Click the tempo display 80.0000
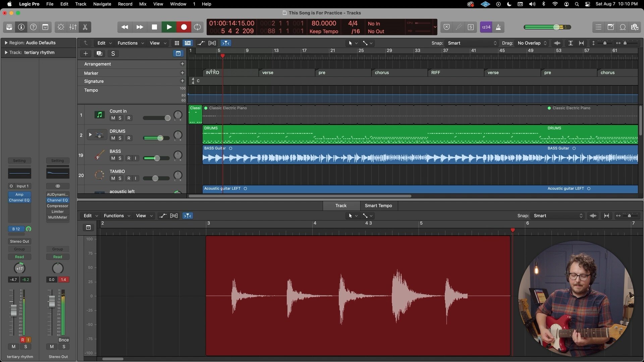This screenshot has height=362, width=644. coord(324,23)
